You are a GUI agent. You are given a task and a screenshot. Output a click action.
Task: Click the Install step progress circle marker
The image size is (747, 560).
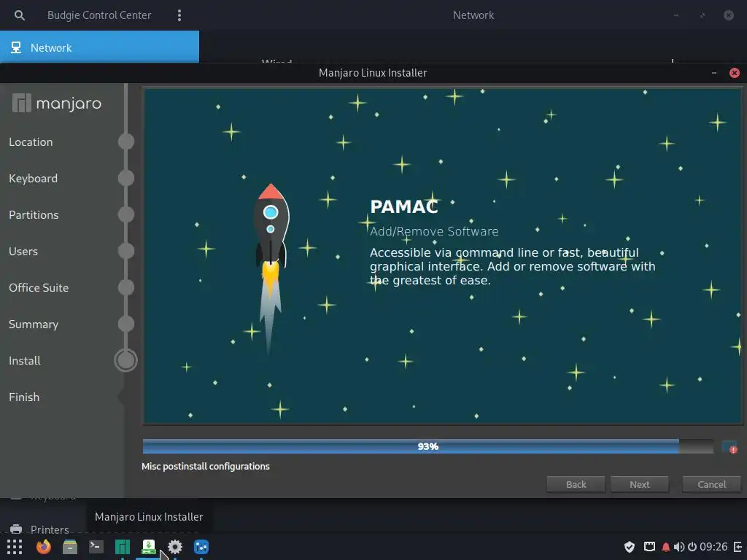pos(125,360)
